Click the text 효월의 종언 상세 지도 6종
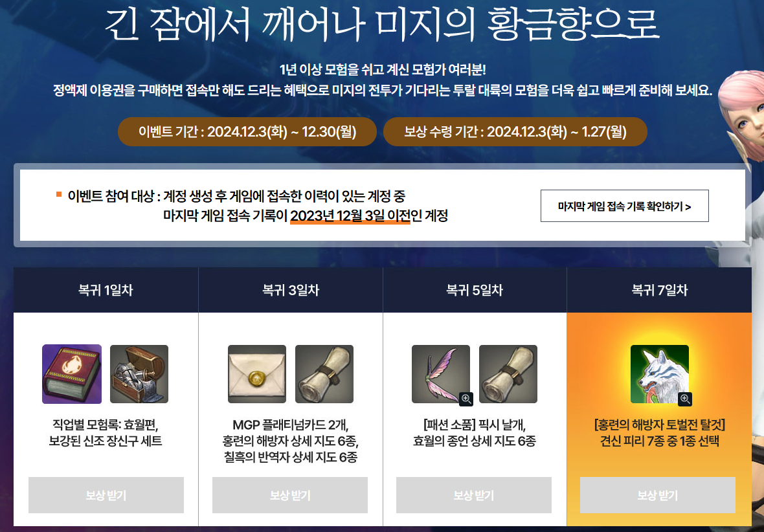764x532 pixels. (474, 441)
